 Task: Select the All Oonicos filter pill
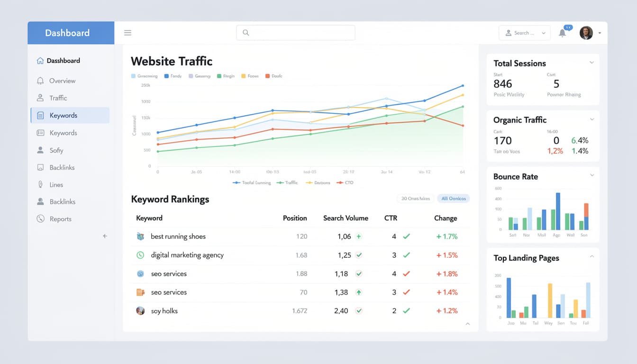454,199
